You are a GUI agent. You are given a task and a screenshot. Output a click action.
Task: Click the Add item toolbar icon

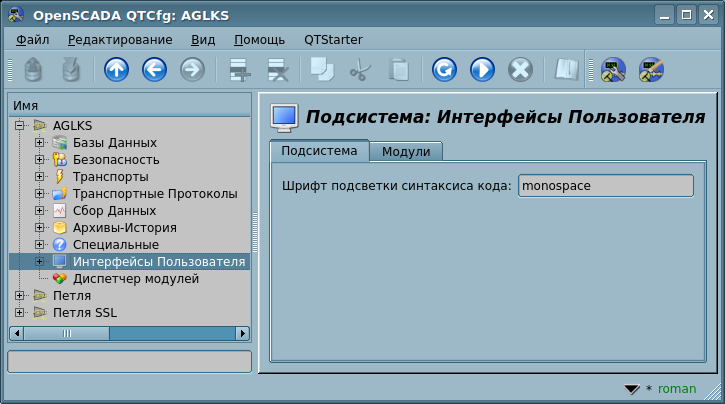239,70
